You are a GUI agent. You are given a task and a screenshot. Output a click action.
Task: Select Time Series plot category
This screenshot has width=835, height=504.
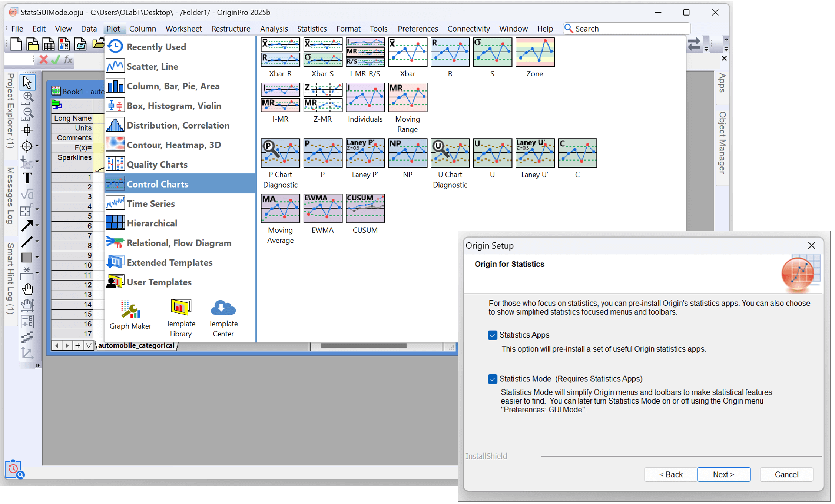pos(150,204)
